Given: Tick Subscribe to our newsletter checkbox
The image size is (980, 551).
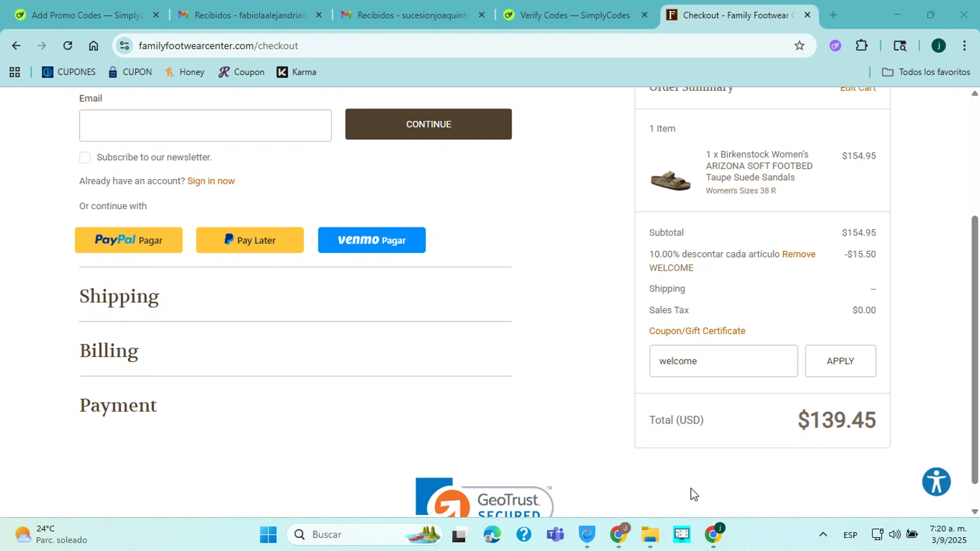Looking at the screenshot, I should click(x=85, y=158).
